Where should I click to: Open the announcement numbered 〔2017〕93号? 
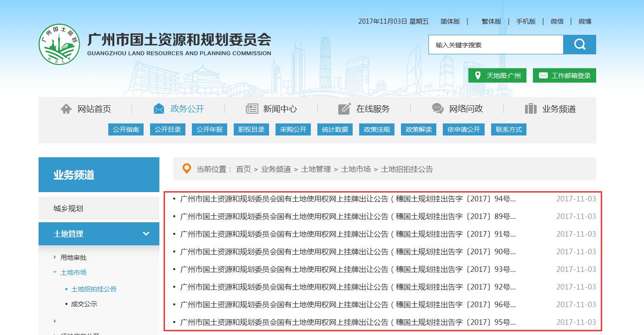point(348,269)
